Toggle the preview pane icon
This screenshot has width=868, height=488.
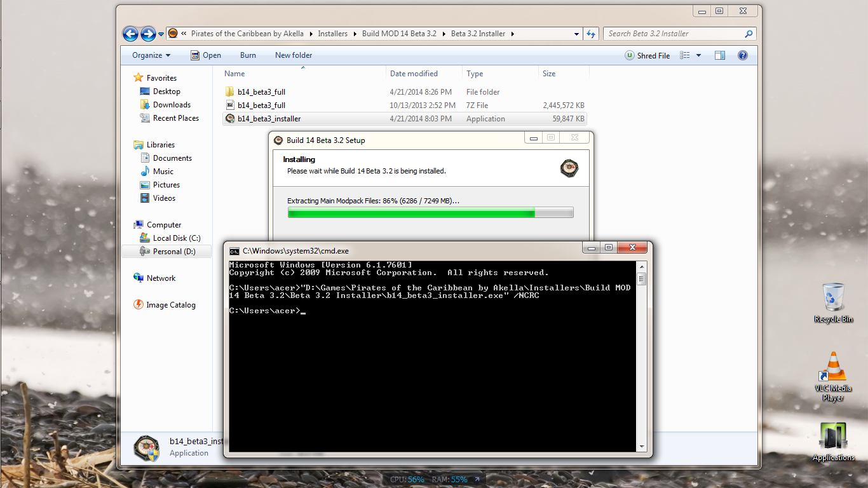[720, 55]
